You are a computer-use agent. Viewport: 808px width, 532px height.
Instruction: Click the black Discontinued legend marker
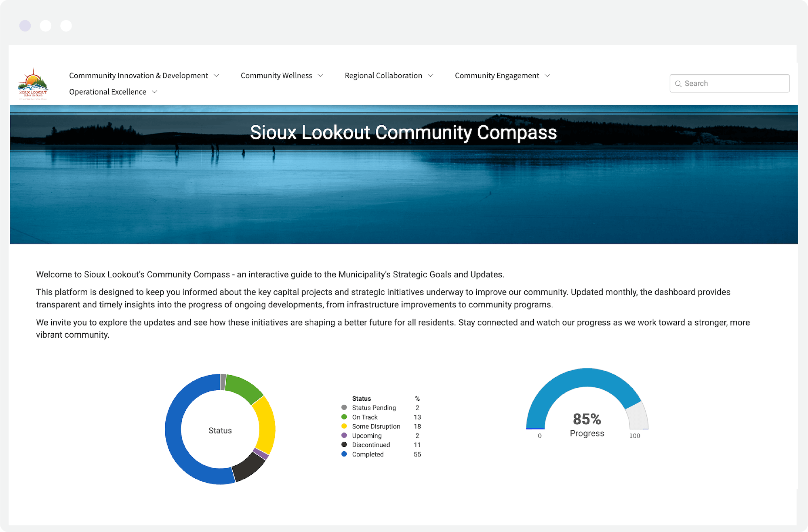[x=344, y=445]
